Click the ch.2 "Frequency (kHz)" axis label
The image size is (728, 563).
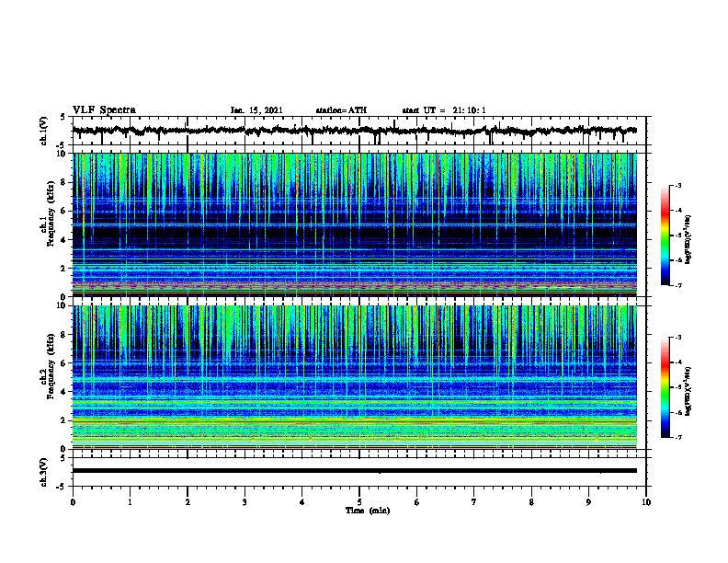[x=51, y=366]
